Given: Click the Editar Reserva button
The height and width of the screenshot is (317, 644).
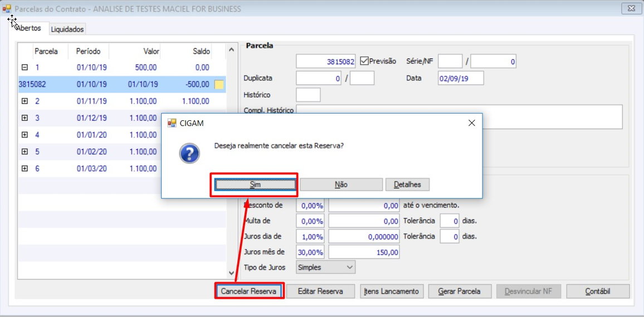Looking at the screenshot, I should click(320, 291).
